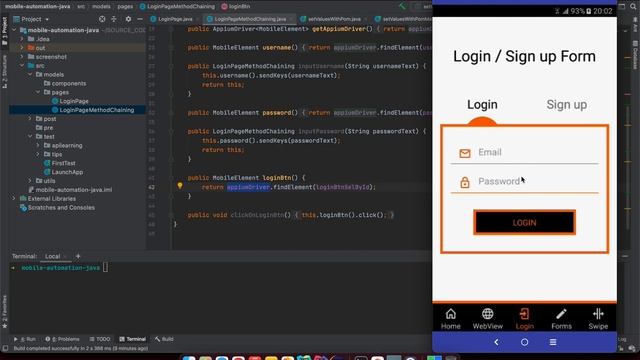
Task: Select the Sign up tab in the form
Action: click(567, 104)
